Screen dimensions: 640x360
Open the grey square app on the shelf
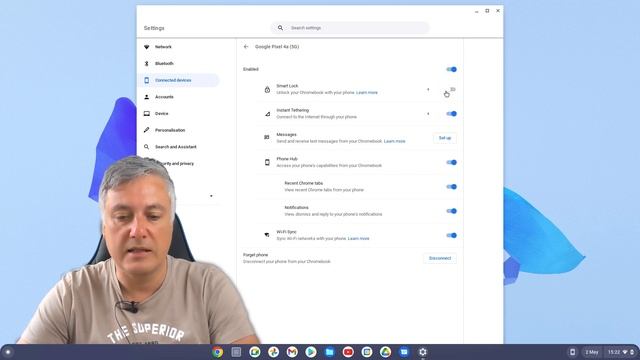click(236, 352)
